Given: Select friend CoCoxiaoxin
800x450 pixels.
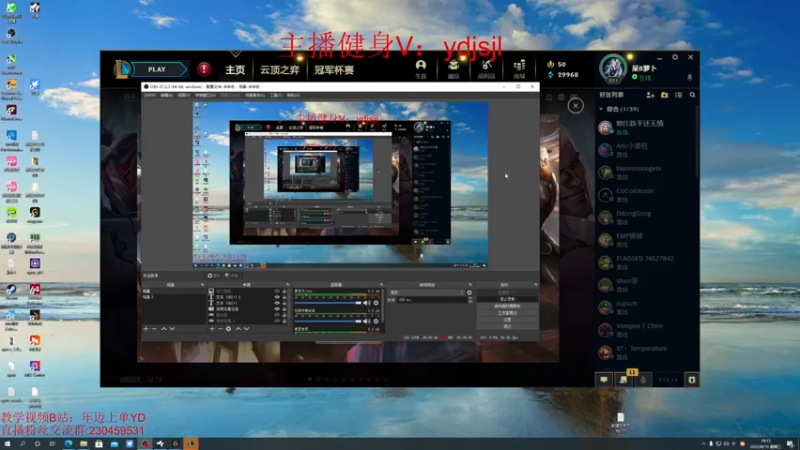Looking at the screenshot, I should (x=646, y=194).
